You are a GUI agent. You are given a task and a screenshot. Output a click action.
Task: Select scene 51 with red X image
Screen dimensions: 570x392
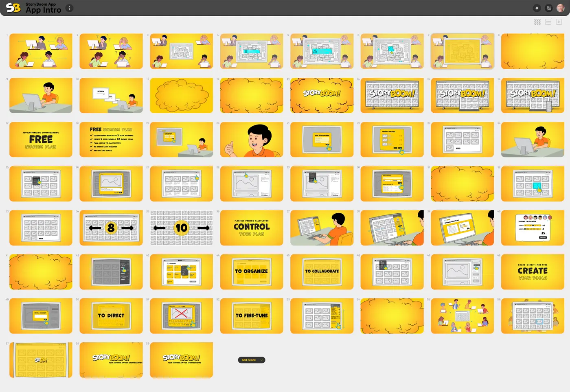point(182,315)
